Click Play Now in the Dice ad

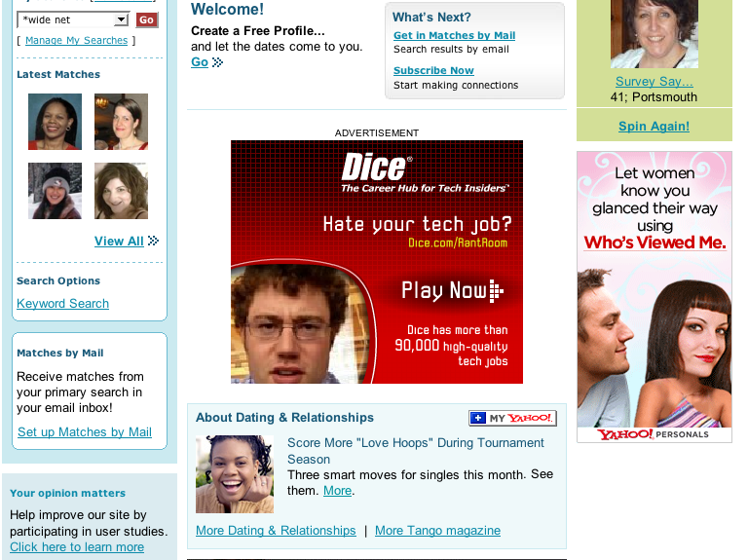coord(452,290)
